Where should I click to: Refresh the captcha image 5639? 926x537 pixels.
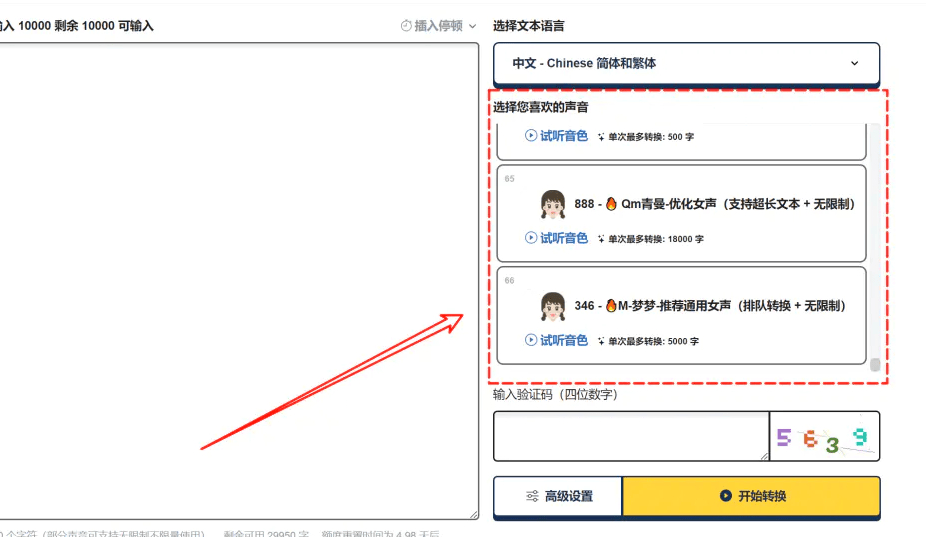pos(824,437)
